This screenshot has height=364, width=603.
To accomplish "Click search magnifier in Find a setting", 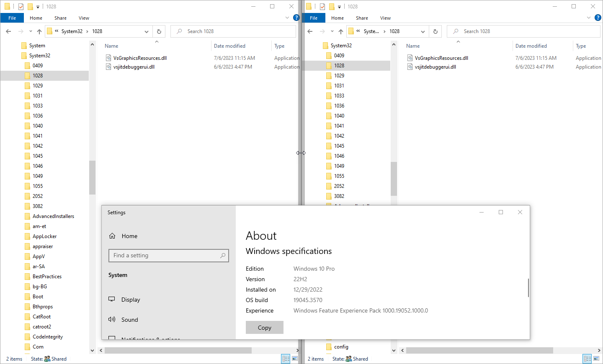I will [223, 255].
